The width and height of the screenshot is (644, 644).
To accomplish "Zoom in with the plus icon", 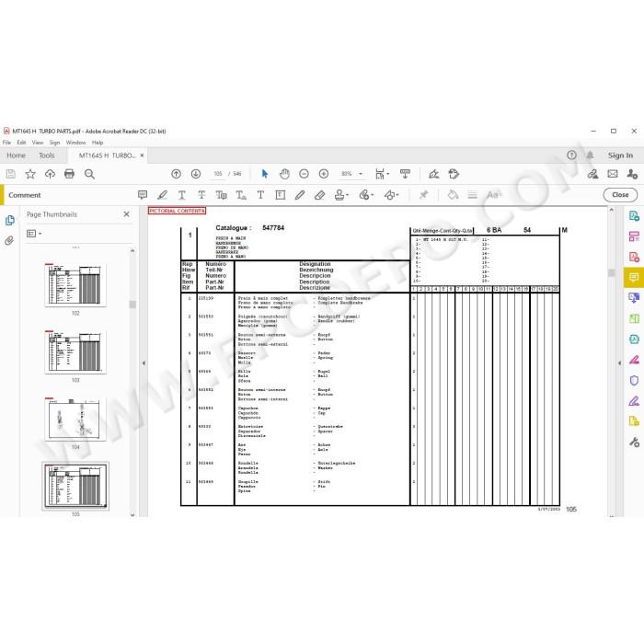I will point(324,174).
